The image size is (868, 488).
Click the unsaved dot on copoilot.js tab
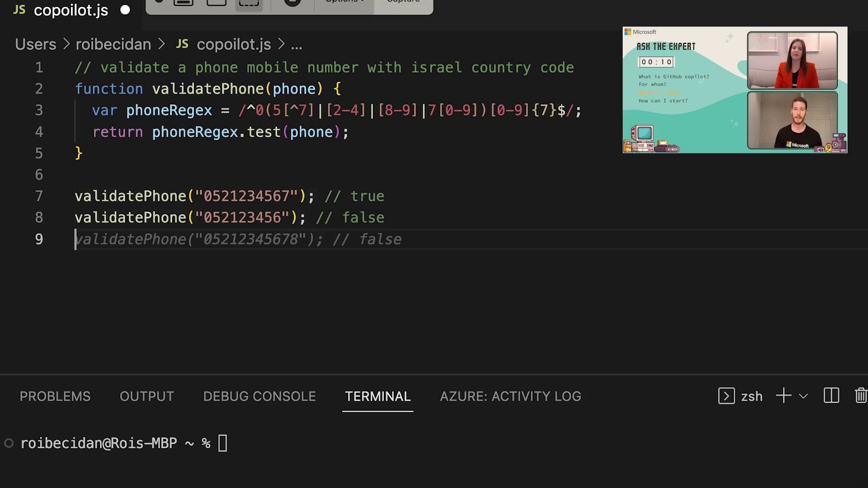[125, 10]
